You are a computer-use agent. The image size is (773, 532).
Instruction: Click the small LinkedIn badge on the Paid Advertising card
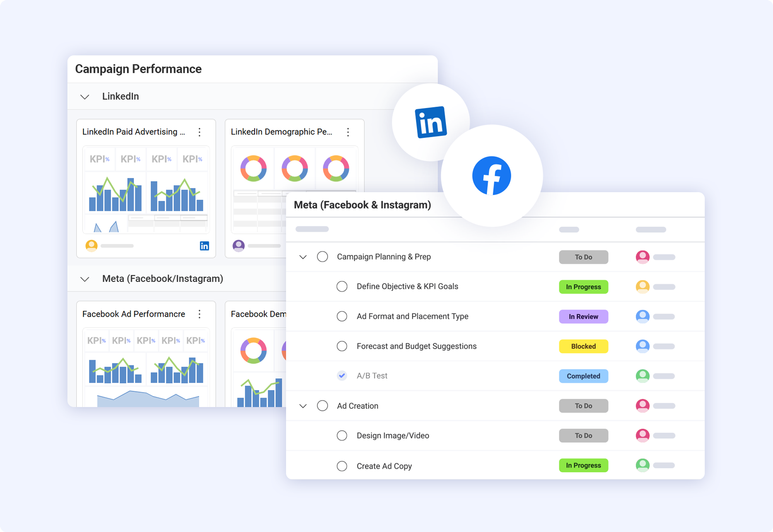[x=204, y=246]
